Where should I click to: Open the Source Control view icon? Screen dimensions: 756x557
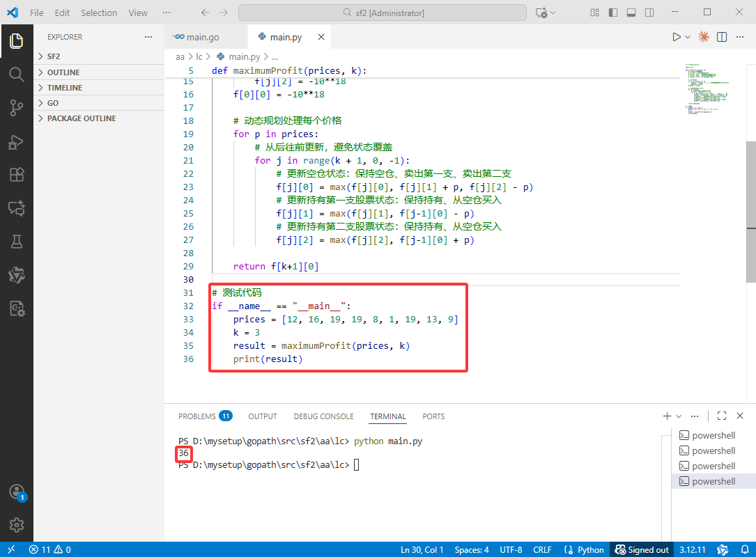click(17, 108)
